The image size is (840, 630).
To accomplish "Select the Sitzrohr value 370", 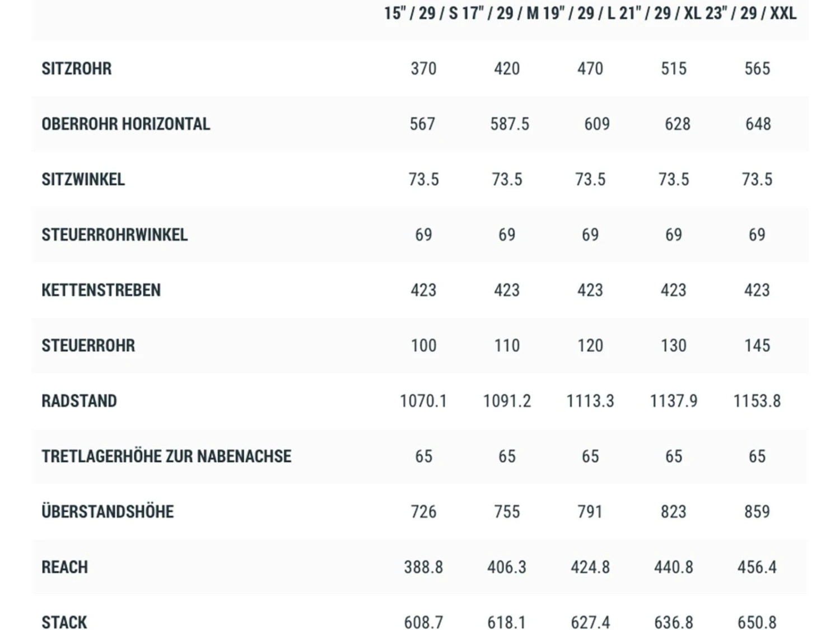I will 423,68.
